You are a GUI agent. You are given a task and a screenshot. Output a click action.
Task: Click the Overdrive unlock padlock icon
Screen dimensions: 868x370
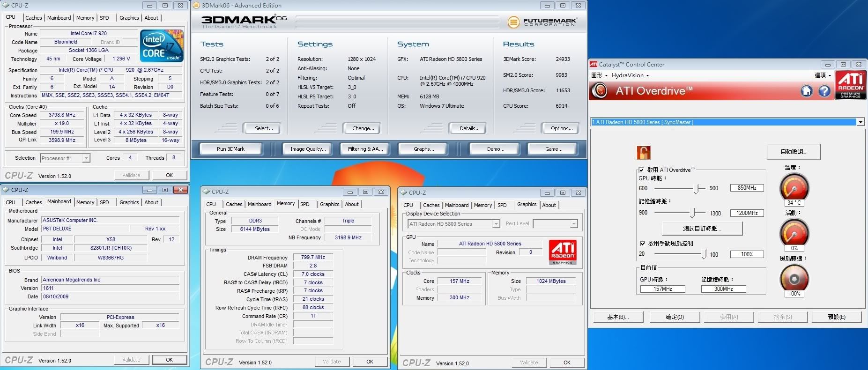coord(644,153)
